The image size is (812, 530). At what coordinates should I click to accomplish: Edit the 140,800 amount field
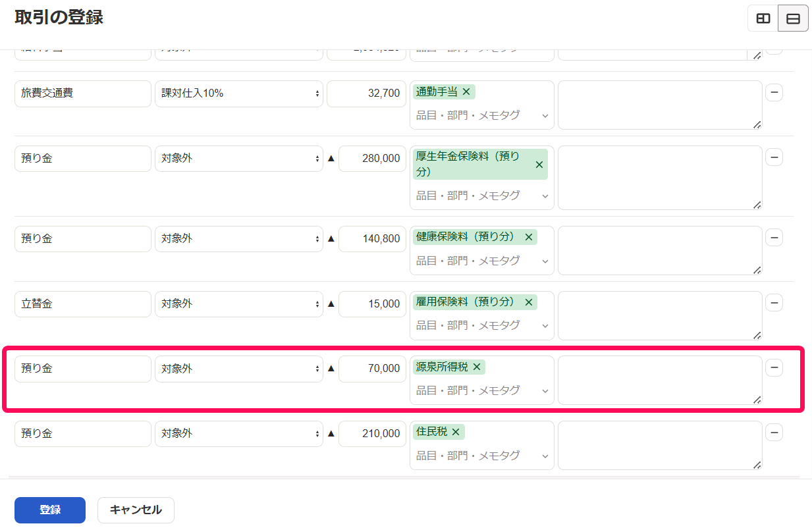372,239
